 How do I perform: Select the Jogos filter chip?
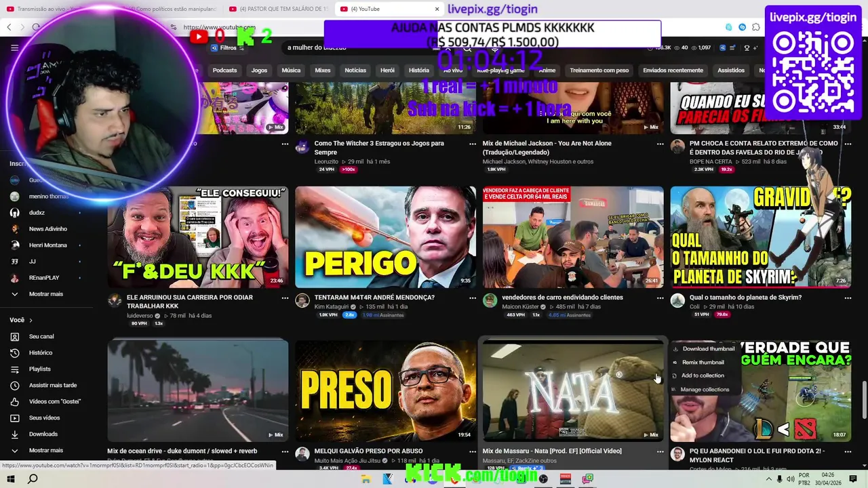click(x=259, y=70)
